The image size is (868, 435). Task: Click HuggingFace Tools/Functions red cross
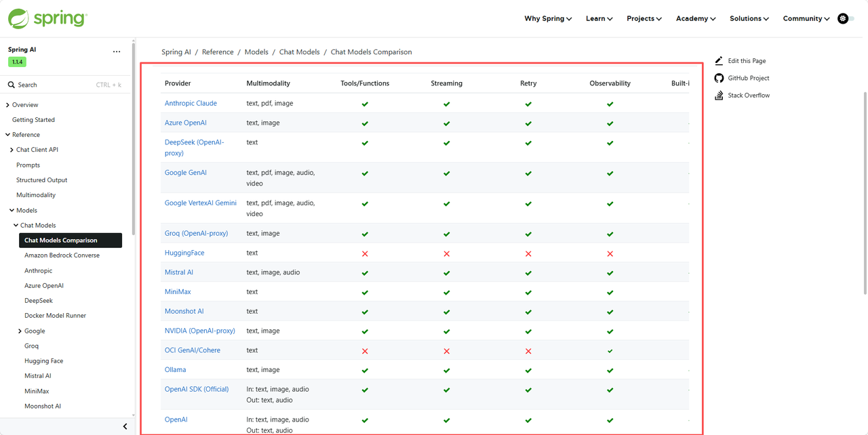tap(365, 254)
